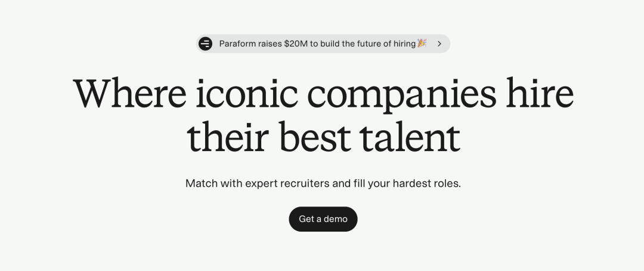Click the Paraform logo icon in the announcement pill
Viewport: 644px width, 271px height.
point(205,44)
